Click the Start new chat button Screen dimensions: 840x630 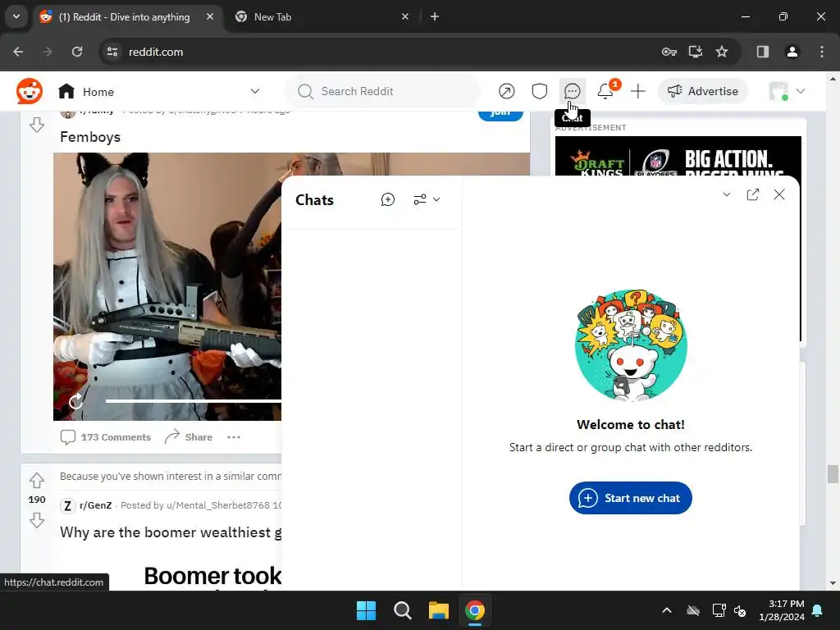point(631,498)
